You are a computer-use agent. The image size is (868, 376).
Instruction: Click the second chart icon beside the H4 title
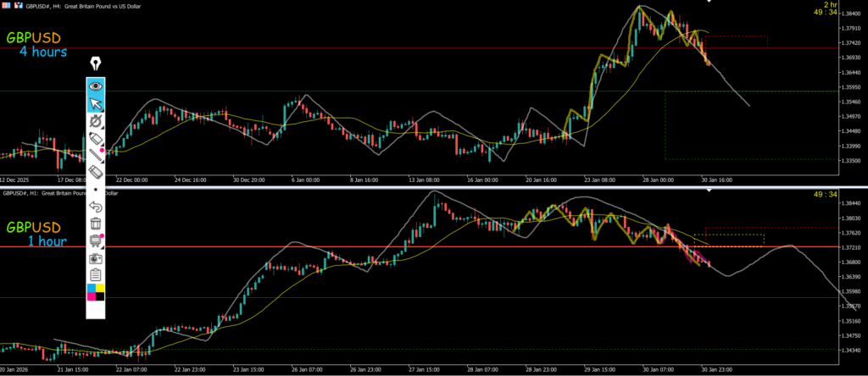tap(19, 5)
